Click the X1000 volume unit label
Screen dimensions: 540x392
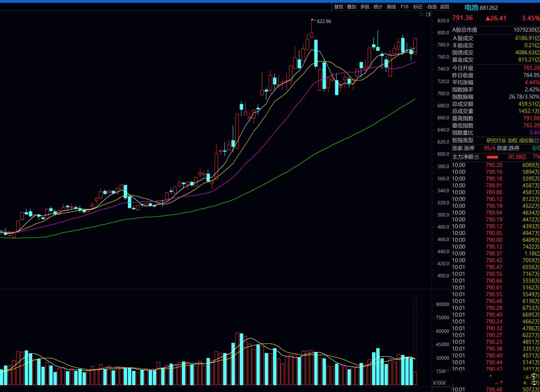439,383
